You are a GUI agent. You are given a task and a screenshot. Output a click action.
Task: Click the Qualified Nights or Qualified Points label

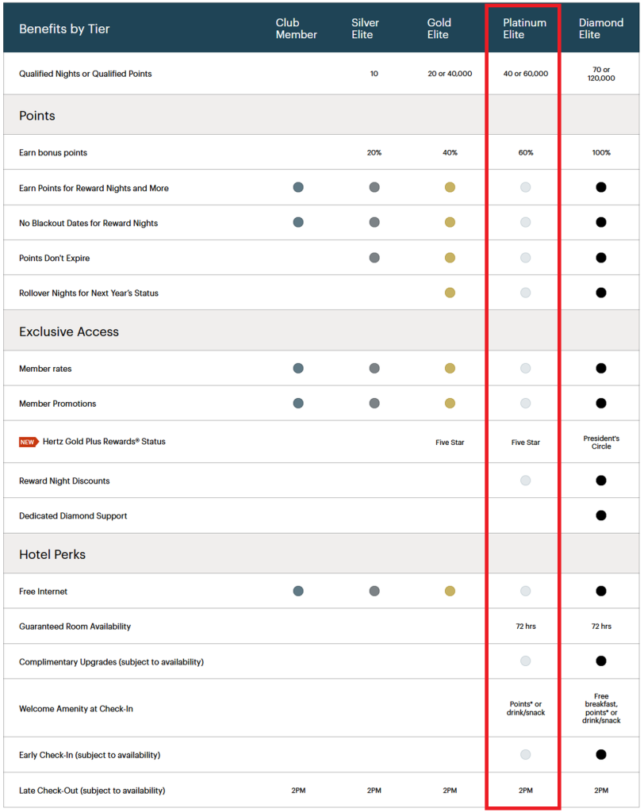86,74
